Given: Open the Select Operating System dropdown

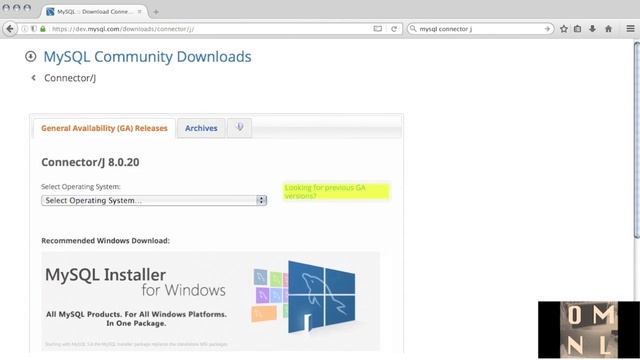Looking at the screenshot, I should click(x=154, y=200).
